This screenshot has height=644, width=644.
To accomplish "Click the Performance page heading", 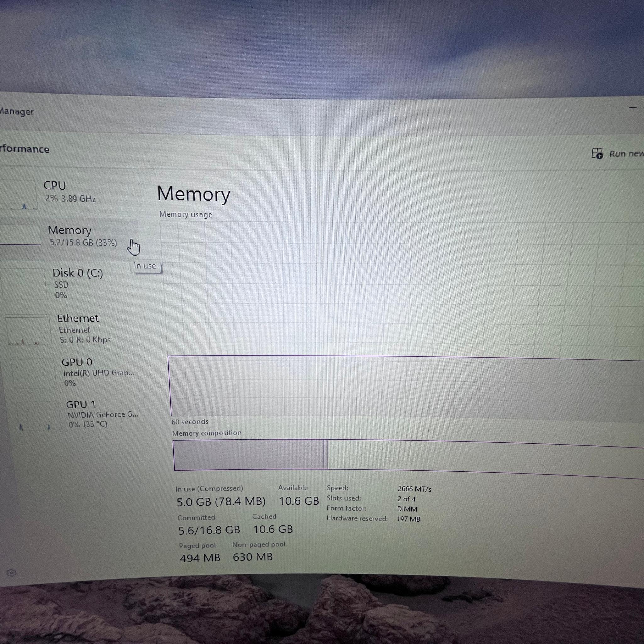I will pyautogui.click(x=24, y=149).
